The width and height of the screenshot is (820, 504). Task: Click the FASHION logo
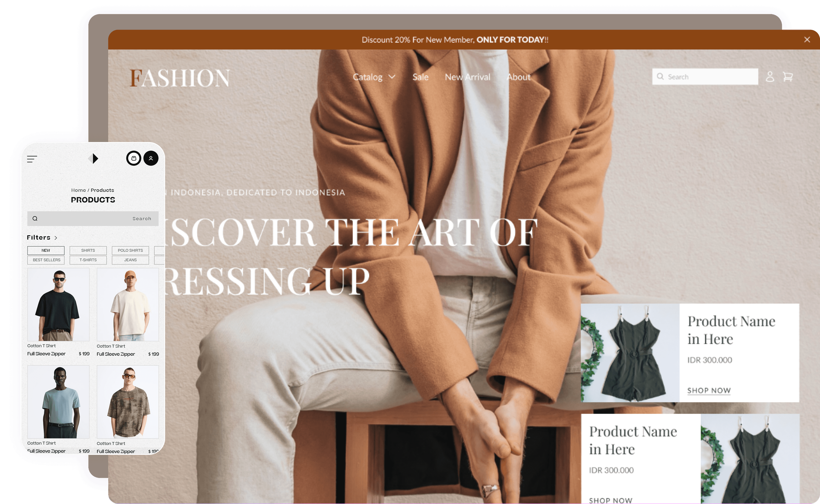(180, 78)
